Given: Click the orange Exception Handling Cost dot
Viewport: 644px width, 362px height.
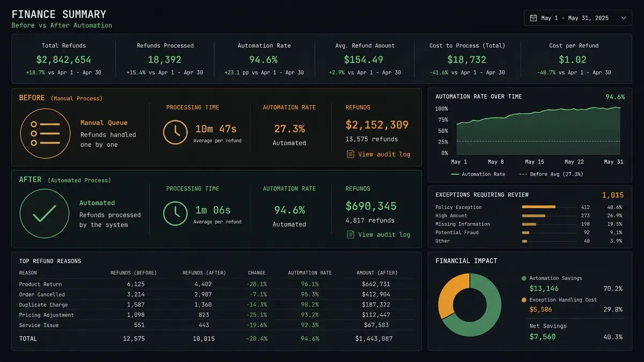Looking at the screenshot, I should point(524,300).
